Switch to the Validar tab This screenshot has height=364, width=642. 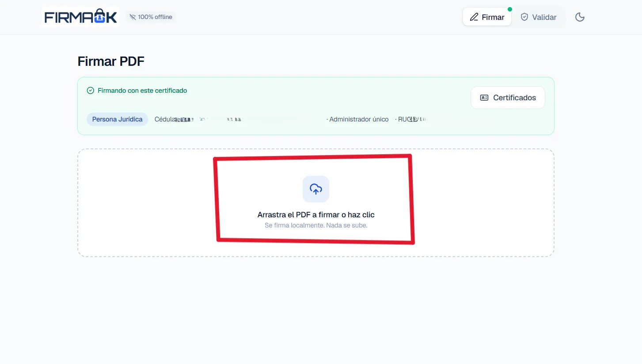tap(538, 17)
